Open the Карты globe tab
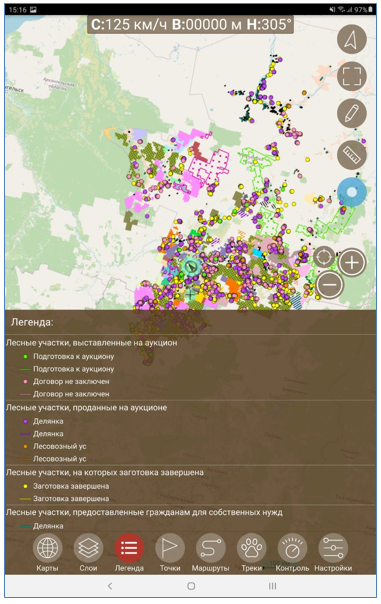The width and height of the screenshot is (381, 604). point(47,552)
